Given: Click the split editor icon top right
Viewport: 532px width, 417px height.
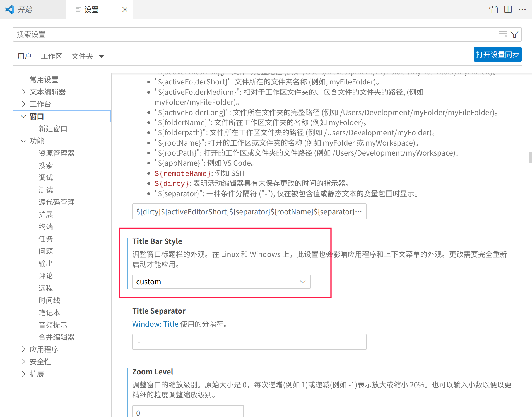Looking at the screenshot, I should (508, 9).
